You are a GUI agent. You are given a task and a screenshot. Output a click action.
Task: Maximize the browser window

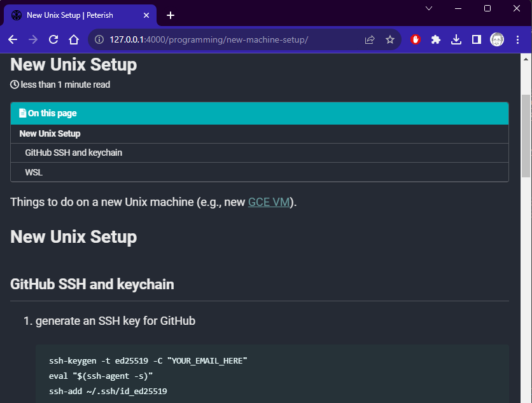487,8
